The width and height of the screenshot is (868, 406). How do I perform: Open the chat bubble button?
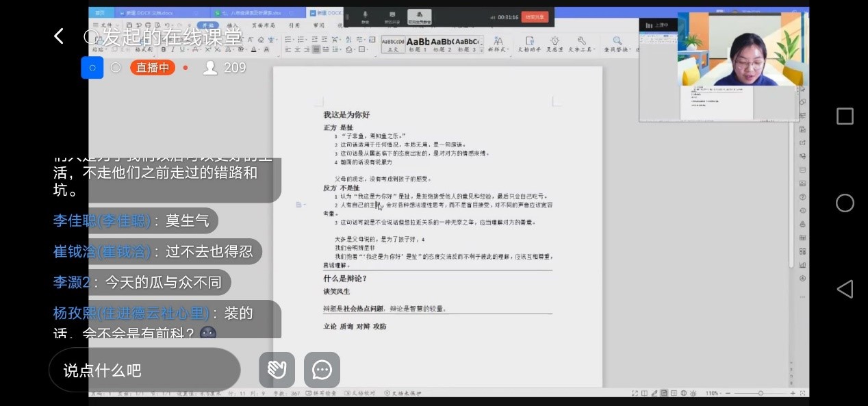[x=322, y=370]
